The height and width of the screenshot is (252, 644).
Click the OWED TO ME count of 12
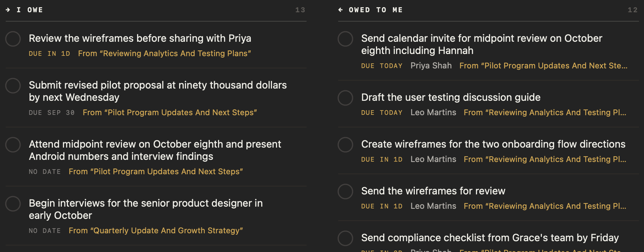(x=632, y=10)
